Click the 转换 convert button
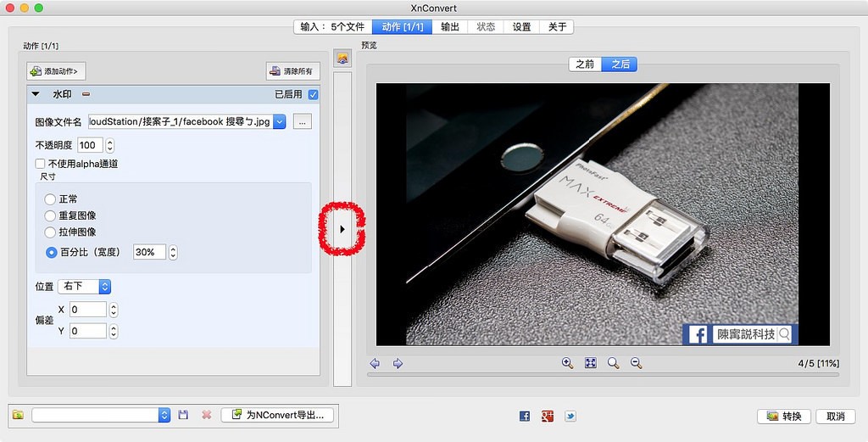Image resolution: width=868 pixels, height=442 pixels. [784, 416]
